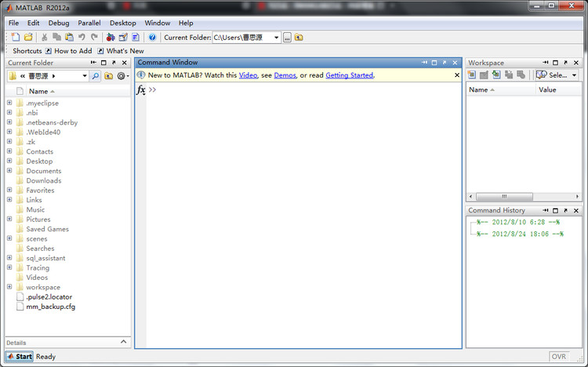The image size is (588, 367).
Task: Browse functions with the fx icon
Action: tap(141, 90)
